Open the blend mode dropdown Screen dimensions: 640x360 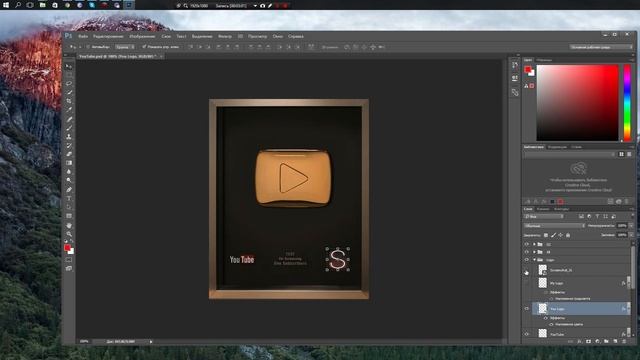[x=554, y=226]
